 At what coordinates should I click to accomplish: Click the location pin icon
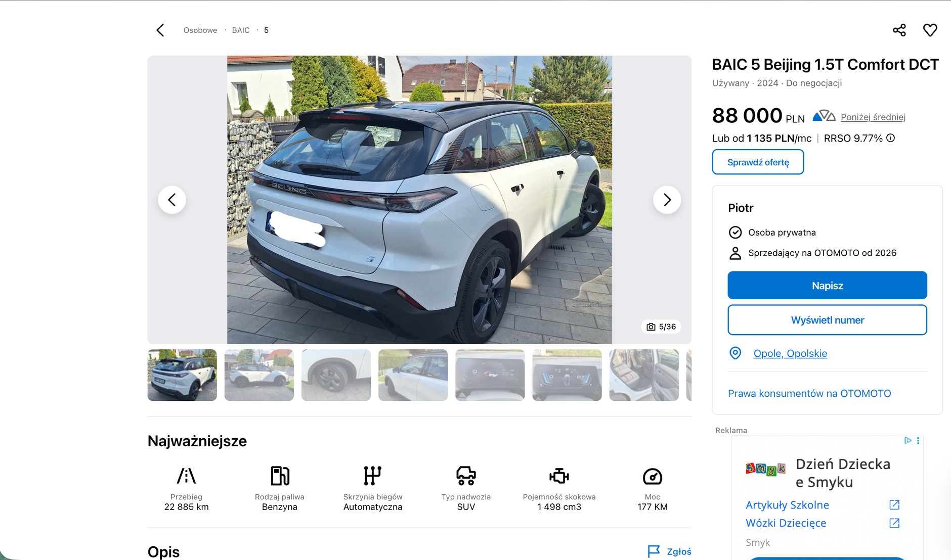(735, 353)
